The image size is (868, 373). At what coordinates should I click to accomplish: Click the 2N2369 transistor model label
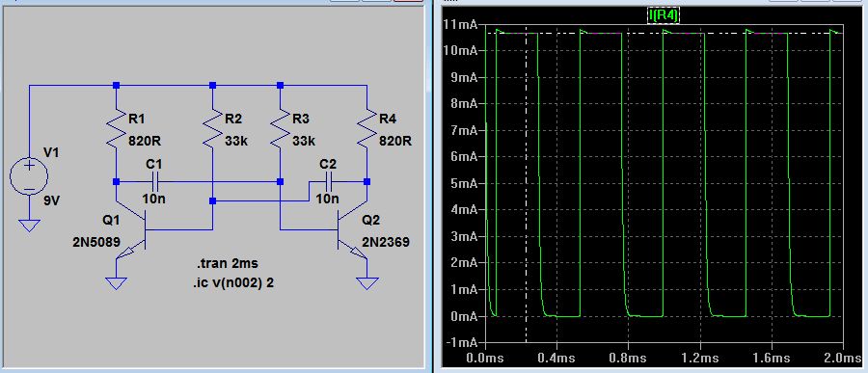(386, 242)
